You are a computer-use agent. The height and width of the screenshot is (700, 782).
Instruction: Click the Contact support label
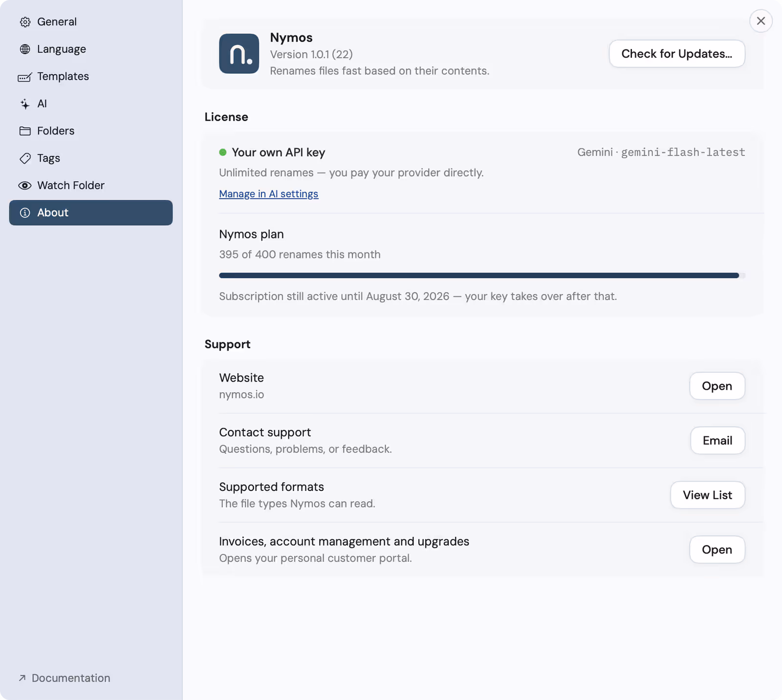pos(265,432)
